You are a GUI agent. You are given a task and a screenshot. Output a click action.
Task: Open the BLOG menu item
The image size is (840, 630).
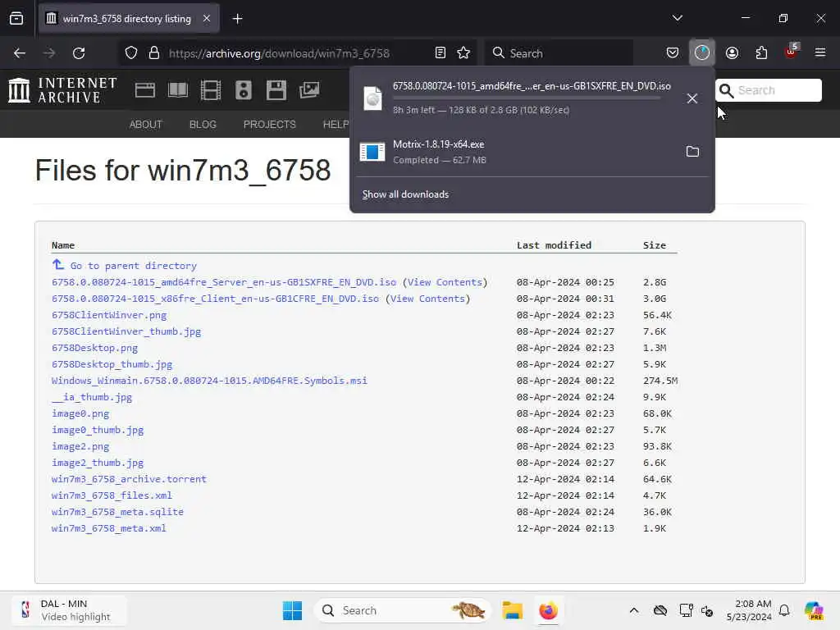tap(203, 125)
